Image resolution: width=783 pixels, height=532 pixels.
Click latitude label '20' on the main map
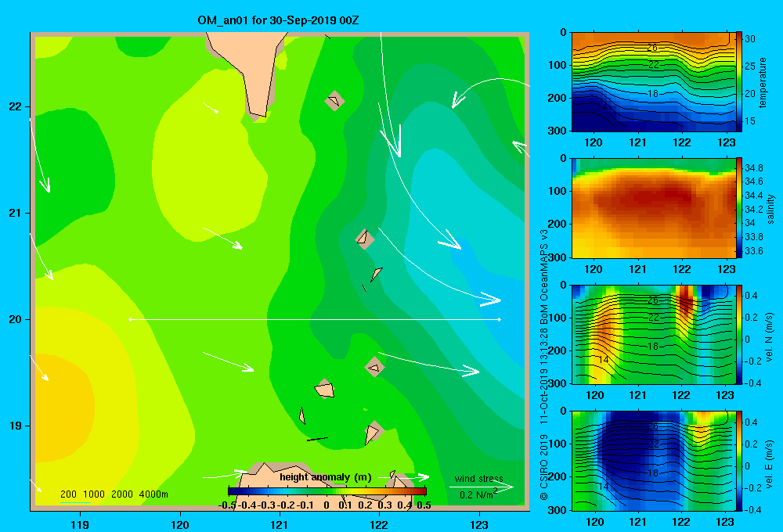16,319
